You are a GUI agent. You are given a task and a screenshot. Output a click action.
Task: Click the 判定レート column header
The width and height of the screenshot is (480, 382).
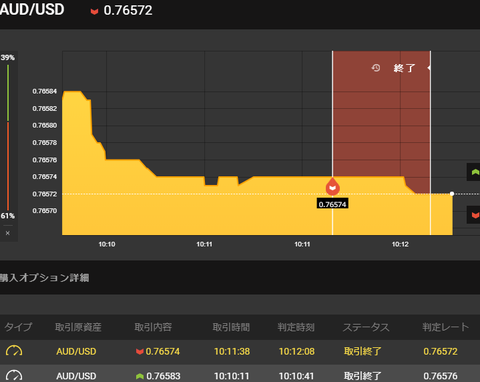point(446,327)
